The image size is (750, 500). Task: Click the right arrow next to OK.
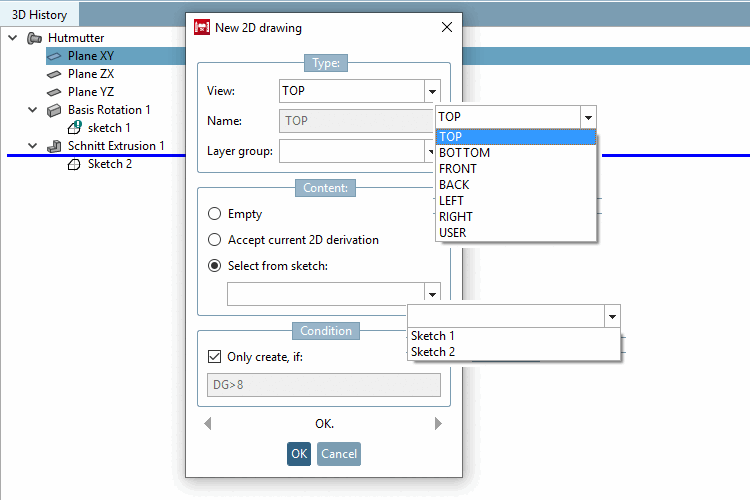tap(438, 423)
